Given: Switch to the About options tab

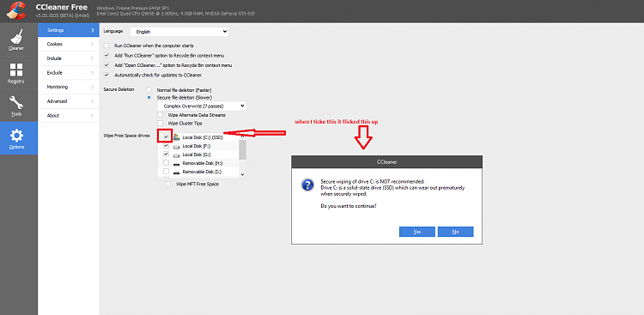Looking at the screenshot, I should tap(69, 115).
